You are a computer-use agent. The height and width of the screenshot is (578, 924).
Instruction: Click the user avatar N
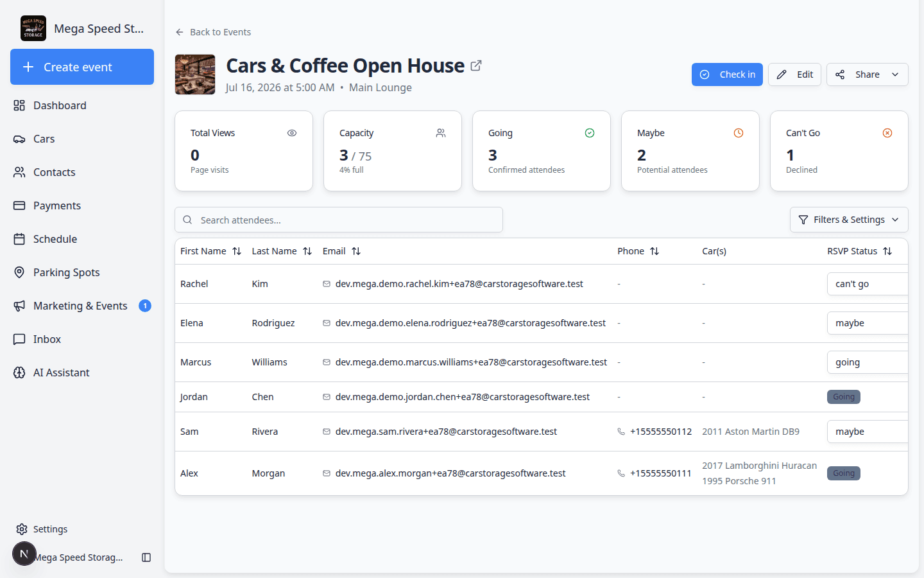point(24,554)
